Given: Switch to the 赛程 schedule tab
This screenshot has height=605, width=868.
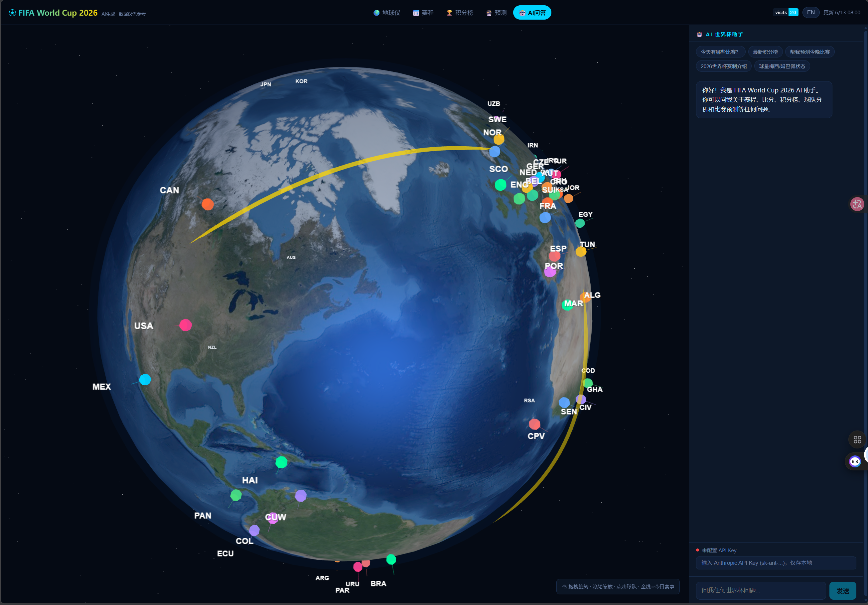Looking at the screenshot, I should pyautogui.click(x=423, y=13).
